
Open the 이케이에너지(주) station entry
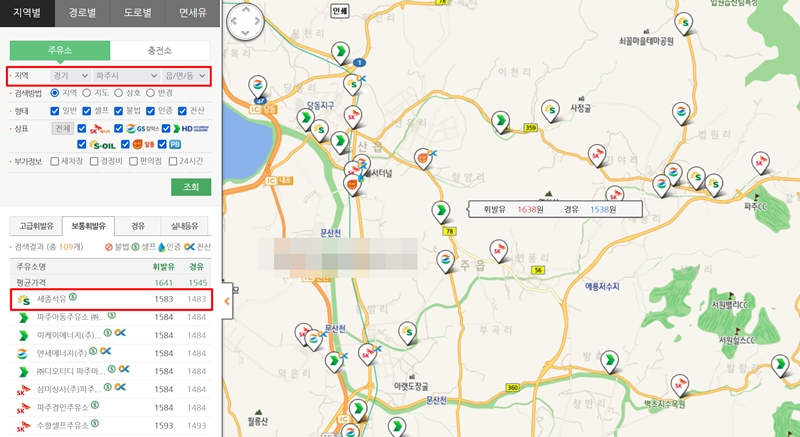(x=111, y=335)
